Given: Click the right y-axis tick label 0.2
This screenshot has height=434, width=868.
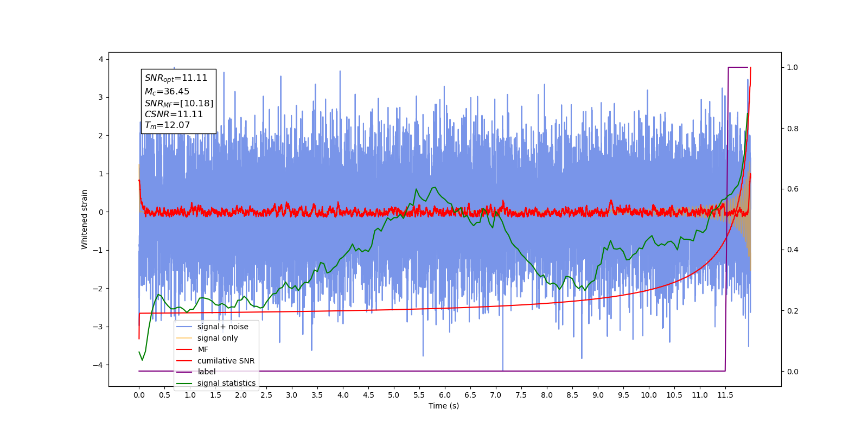Looking at the screenshot, I should (x=793, y=311).
